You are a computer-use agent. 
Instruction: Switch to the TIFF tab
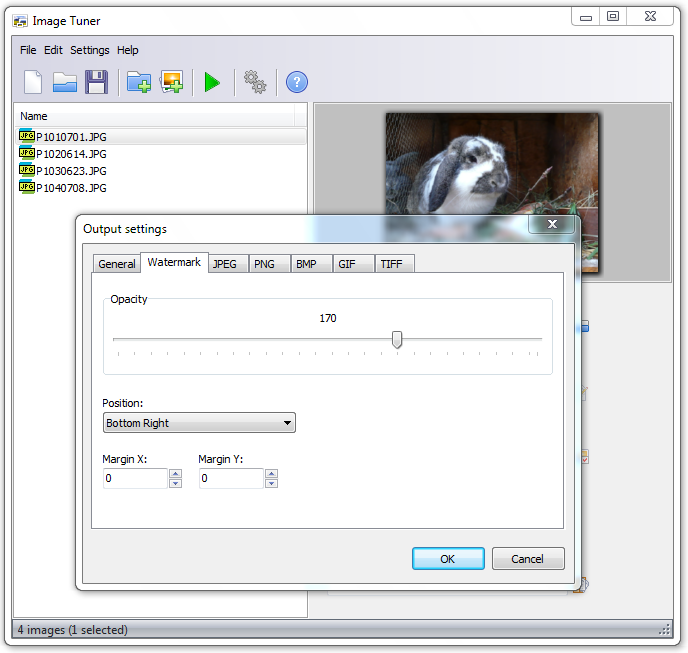click(x=395, y=264)
